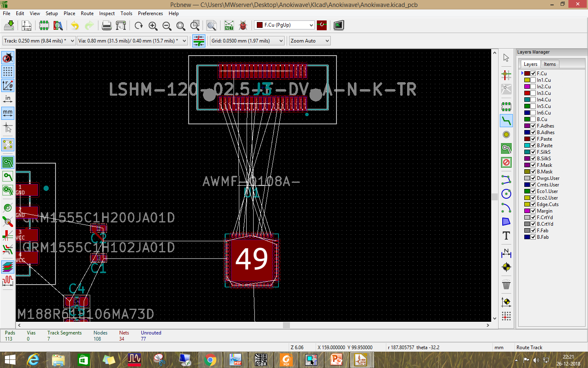This screenshot has height=368, width=588.
Task: Open the File menu
Action: (x=7, y=13)
